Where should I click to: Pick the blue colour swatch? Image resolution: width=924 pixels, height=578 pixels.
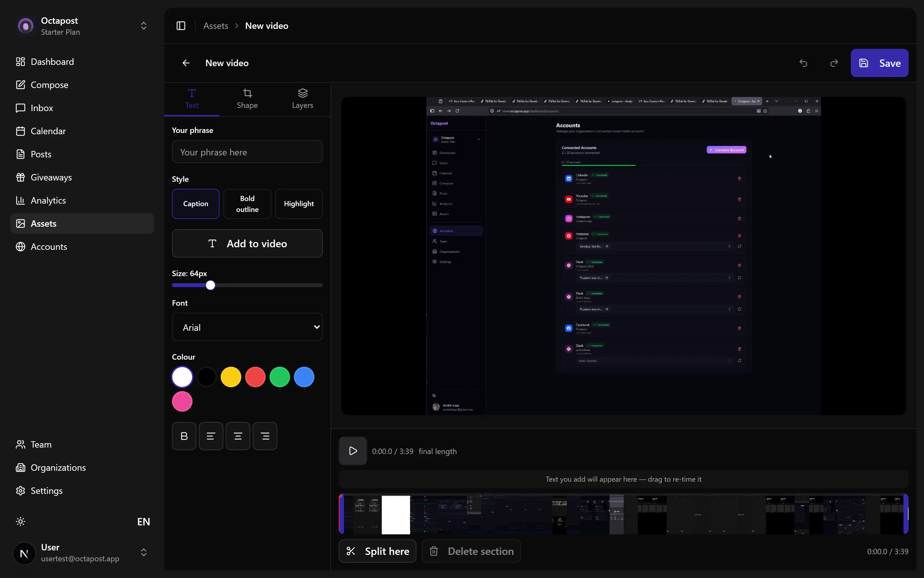(304, 377)
